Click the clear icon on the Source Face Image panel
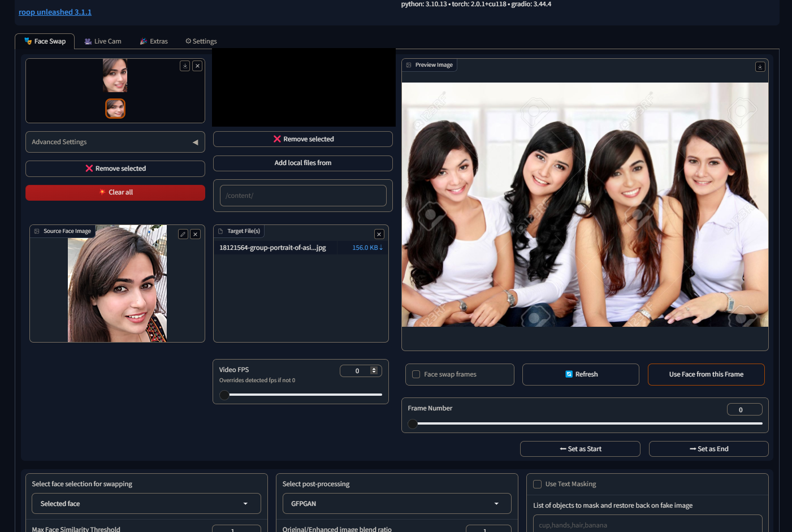The image size is (792, 532). (195, 233)
